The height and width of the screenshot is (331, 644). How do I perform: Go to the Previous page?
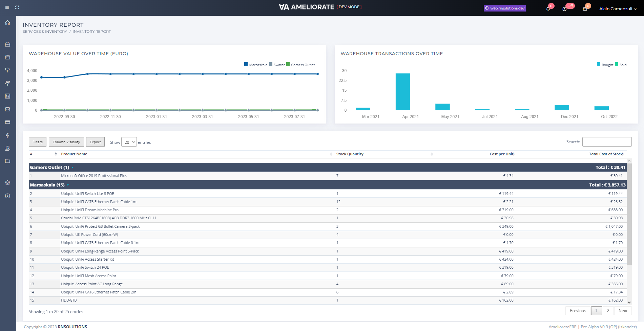pyautogui.click(x=578, y=311)
